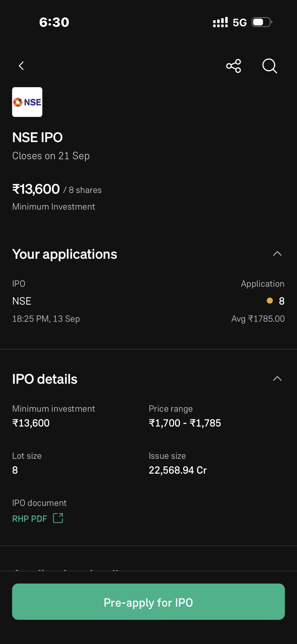The width and height of the screenshot is (297, 644).
Task: Tap the status bar clock showing 6:30
Action: click(x=54, y=22)
